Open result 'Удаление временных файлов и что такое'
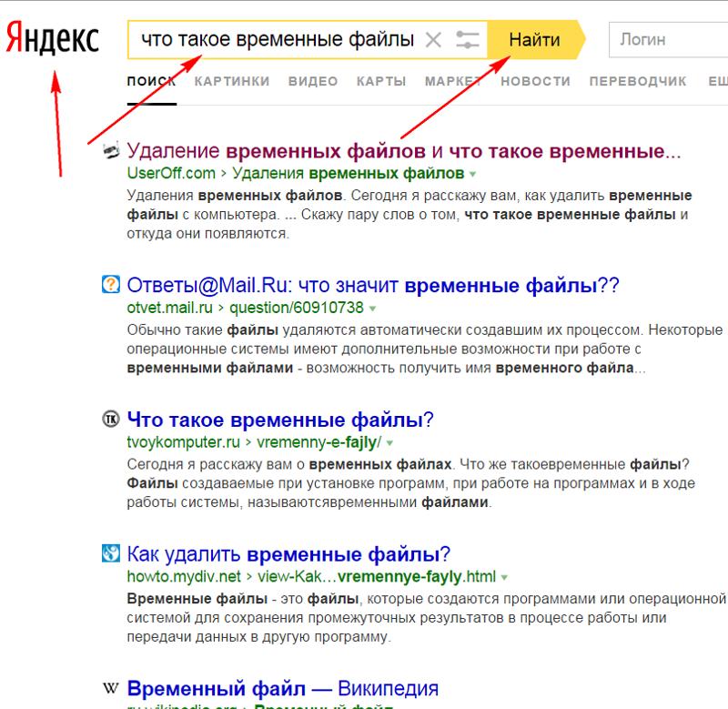The image size is (728, 709). pos(403,151)
